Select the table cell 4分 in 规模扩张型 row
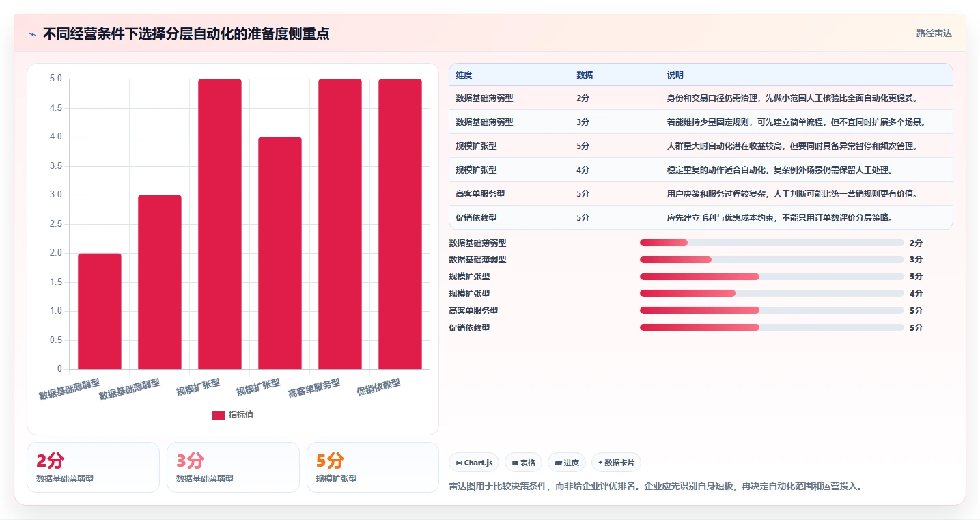Screen dimensions: 980x520 tap(583, 170)
